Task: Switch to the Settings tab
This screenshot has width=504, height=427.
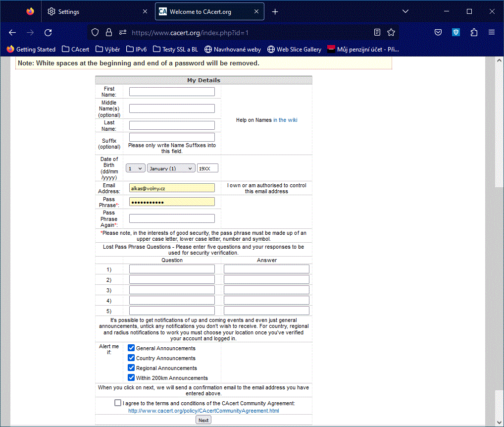Action: [94, 11]
